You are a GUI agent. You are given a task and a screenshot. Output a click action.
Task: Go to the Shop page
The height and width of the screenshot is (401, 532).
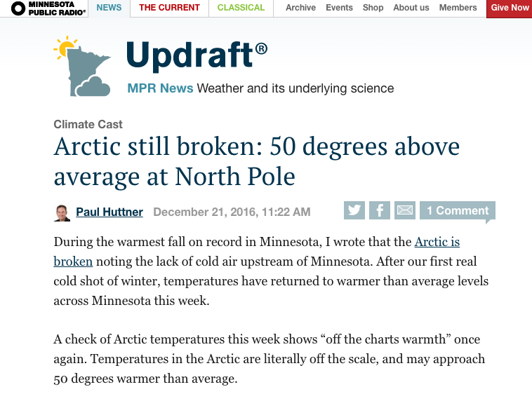(x=373, y=8)
